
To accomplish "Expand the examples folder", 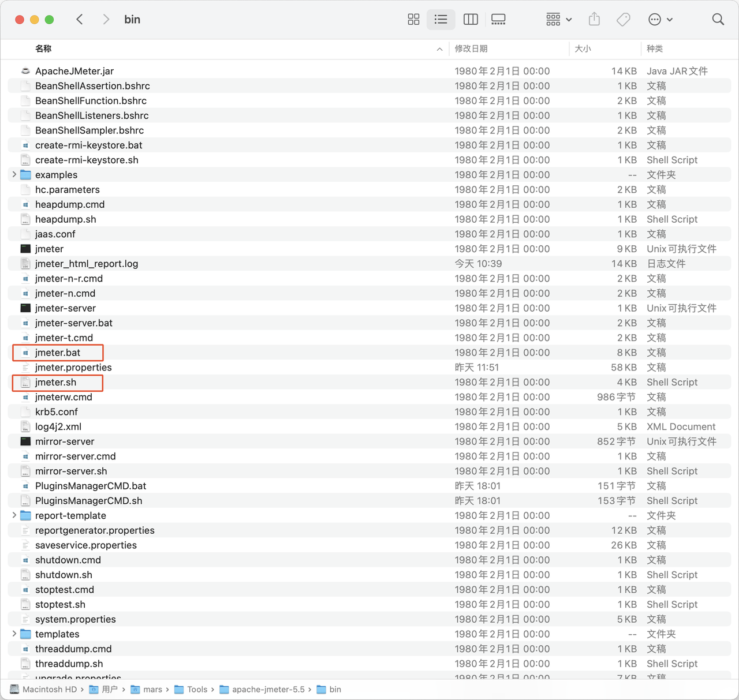I will pos(14,175).
